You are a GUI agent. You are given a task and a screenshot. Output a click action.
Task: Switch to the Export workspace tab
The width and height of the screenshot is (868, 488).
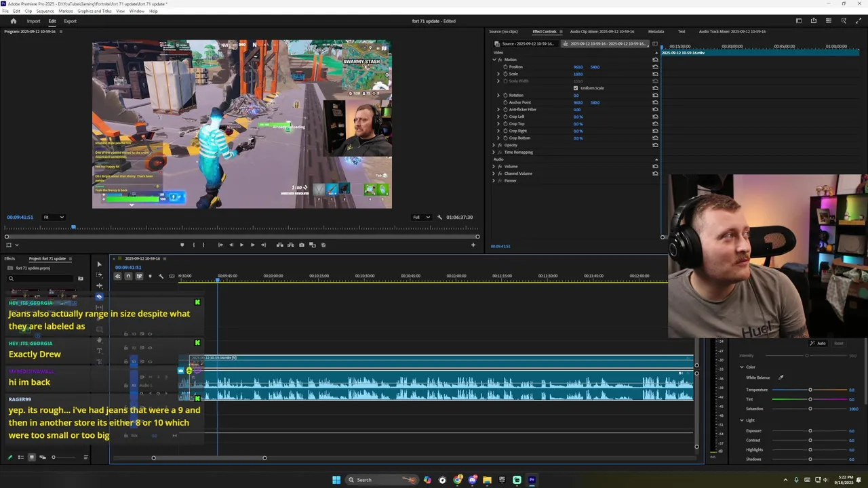70,21
